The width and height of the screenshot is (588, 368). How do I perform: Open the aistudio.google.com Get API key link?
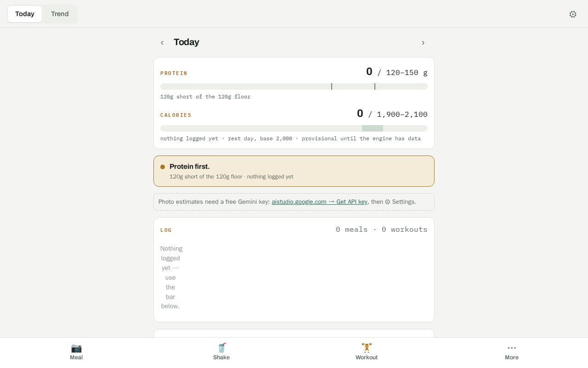coord(319,202)
